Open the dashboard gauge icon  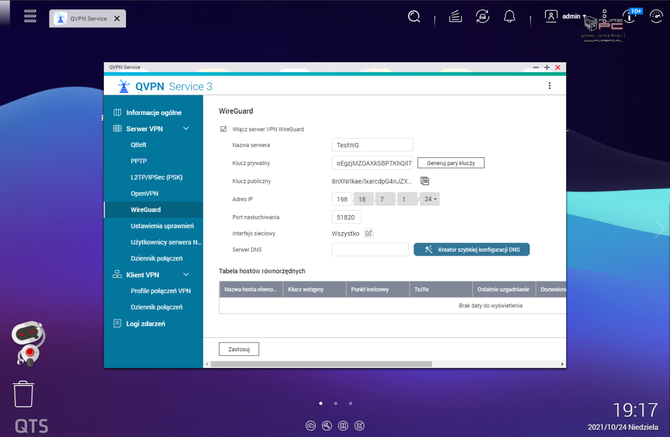click(656, 17)
